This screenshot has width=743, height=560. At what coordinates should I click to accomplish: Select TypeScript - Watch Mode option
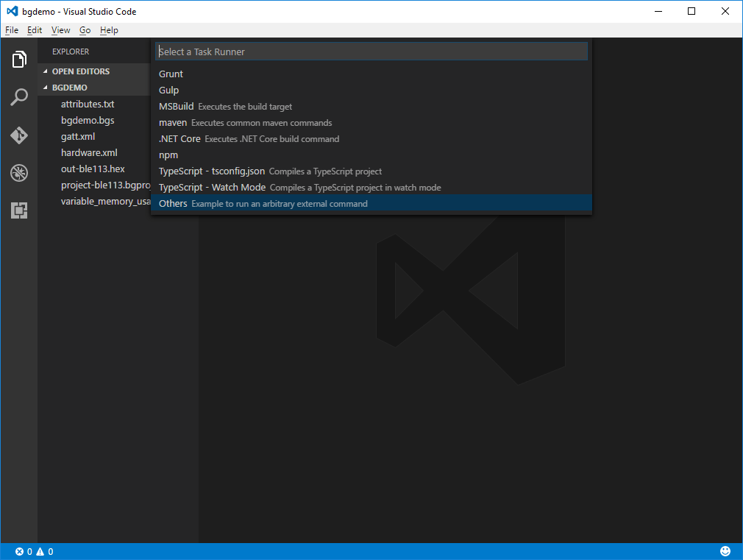coord(371,188)
